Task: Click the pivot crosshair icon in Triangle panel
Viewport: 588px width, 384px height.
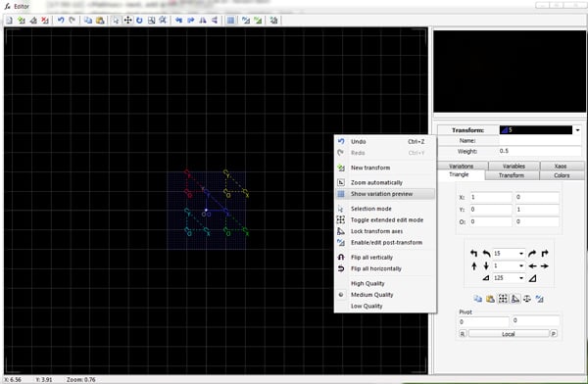Action: click(x=527, y=299)
